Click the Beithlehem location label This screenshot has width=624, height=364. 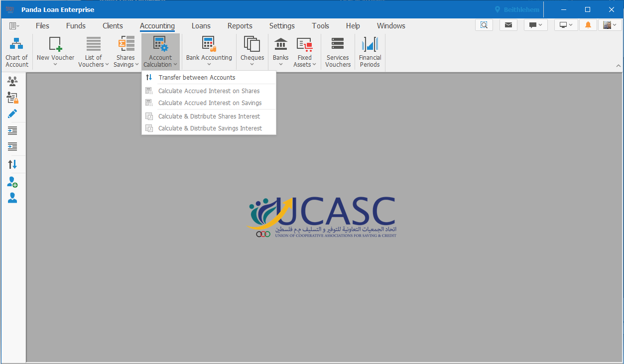[521, 9]
